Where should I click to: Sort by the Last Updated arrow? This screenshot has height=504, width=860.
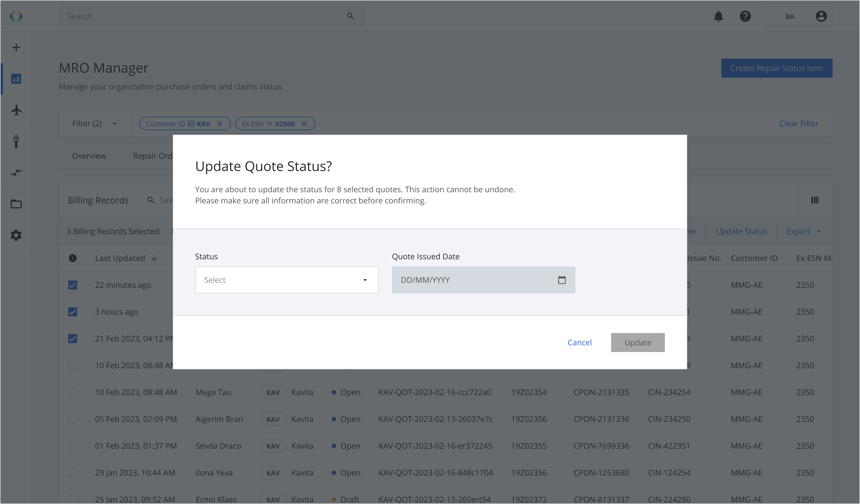154,258
